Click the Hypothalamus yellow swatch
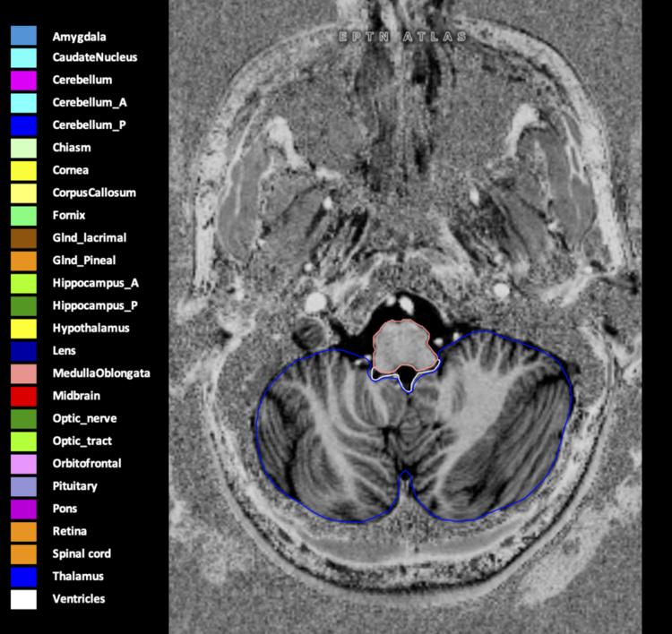The height and width of the screenshot is (634, 672). coord(23,329)
